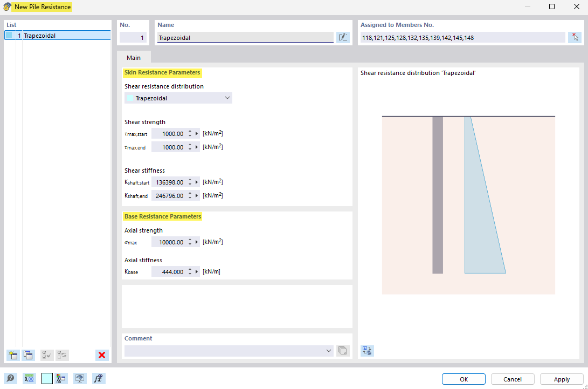Viewport: 588px width, 389px height.
Task: Select members in the model graphically
Action: (575, 37)
